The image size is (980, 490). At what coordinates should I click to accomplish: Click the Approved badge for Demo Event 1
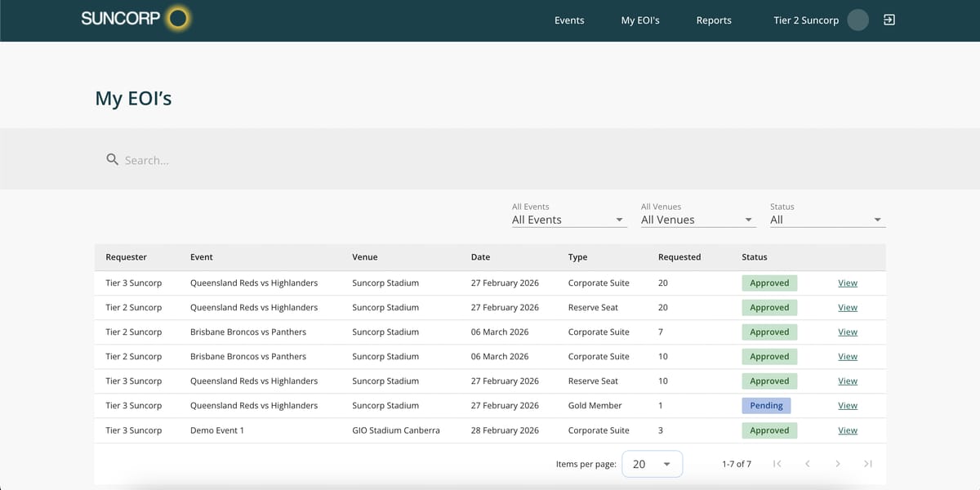[x=769, y=430]
